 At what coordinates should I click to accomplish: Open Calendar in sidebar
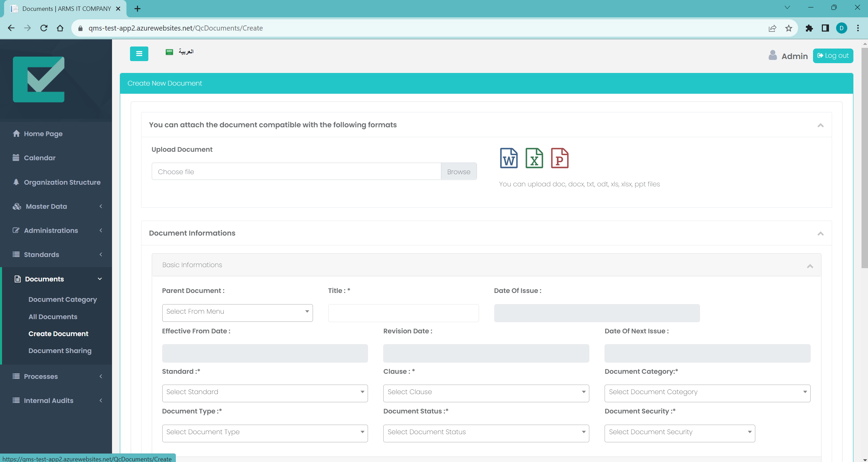coord(40,158)
